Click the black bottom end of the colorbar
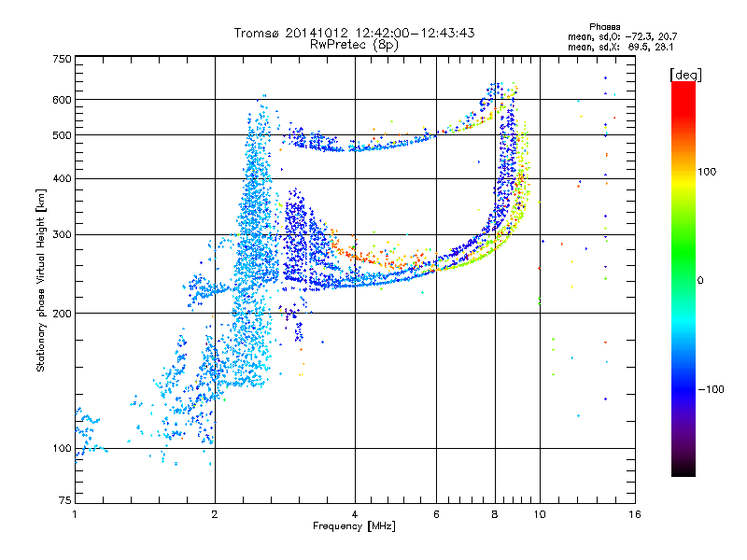 [x=684, y=469]
